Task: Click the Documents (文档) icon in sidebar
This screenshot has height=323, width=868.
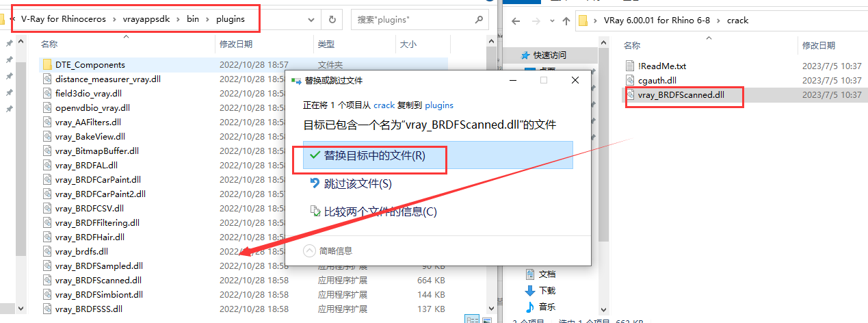Action: (x=530, y=274)
